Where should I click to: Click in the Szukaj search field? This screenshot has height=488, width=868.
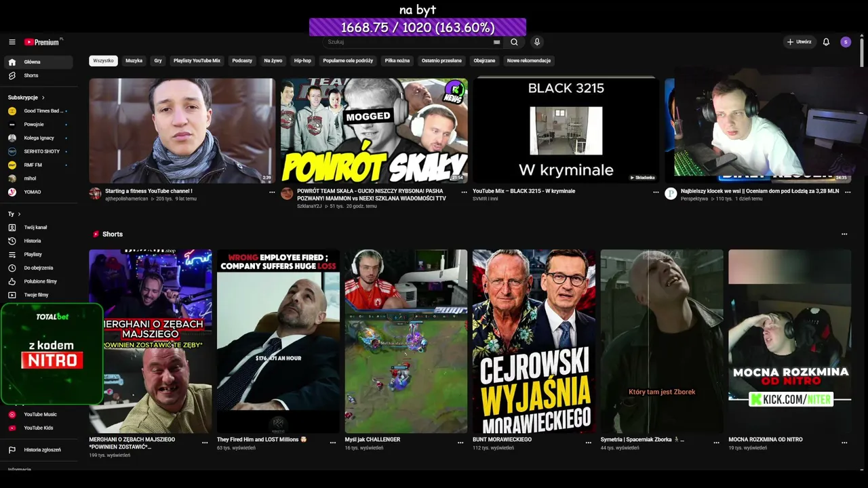point(409,42)
